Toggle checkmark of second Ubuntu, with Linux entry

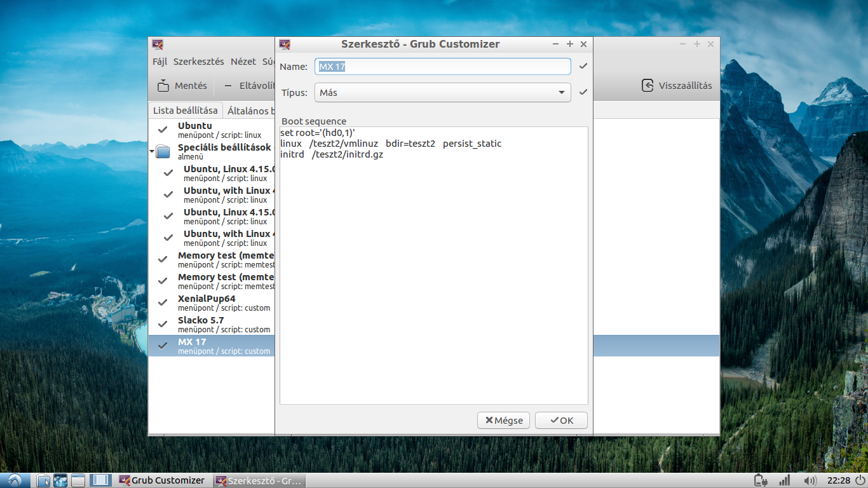tap(168, 238)
